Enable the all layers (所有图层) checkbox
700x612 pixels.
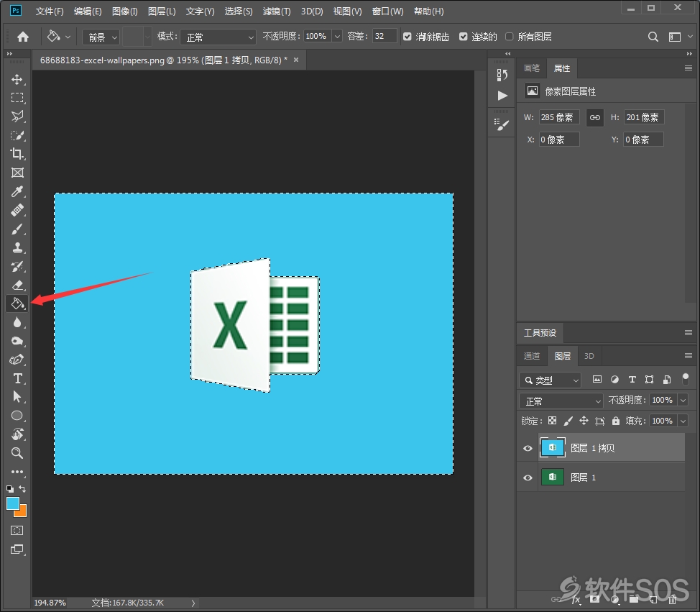click(509, 37)
